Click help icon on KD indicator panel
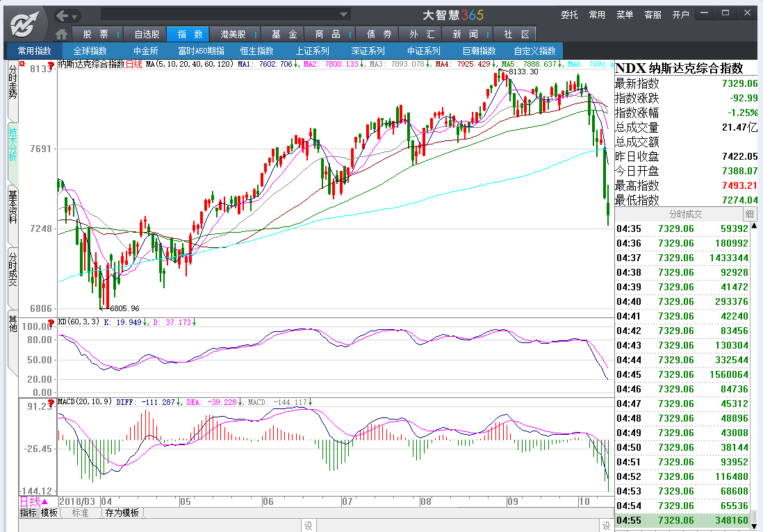This screenshot has height=532, width=763. [51, 322]
